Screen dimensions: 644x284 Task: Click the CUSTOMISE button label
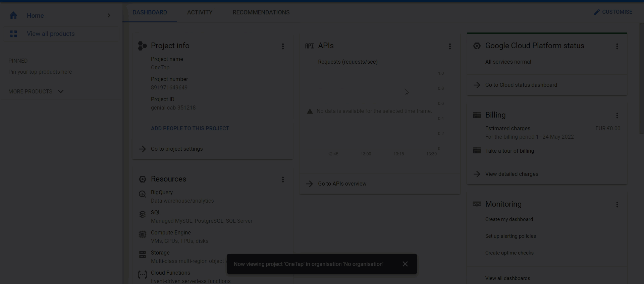(x=617, y=12)
